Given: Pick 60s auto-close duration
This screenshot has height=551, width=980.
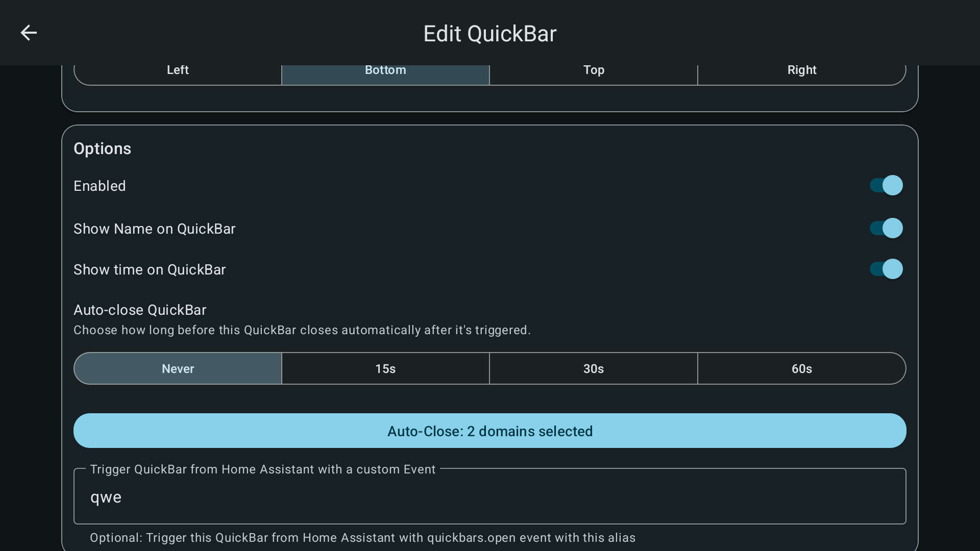Looking at the screenshot, I should pos(802,368).
